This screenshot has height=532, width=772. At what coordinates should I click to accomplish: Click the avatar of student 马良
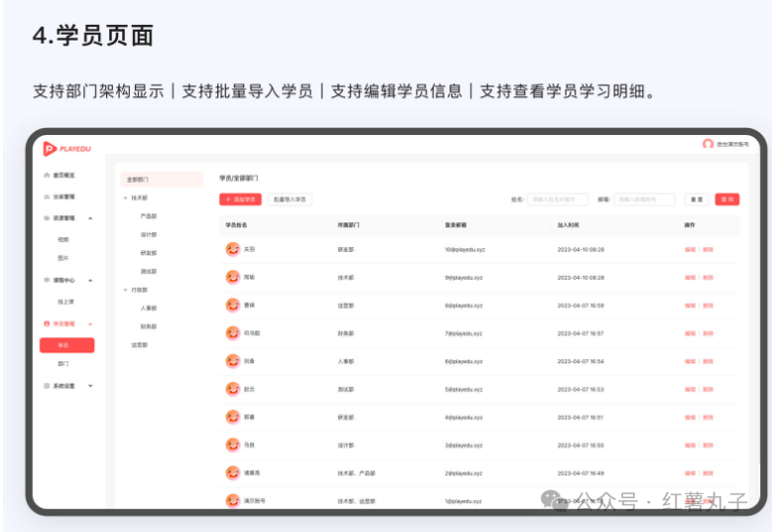[233, 445]
